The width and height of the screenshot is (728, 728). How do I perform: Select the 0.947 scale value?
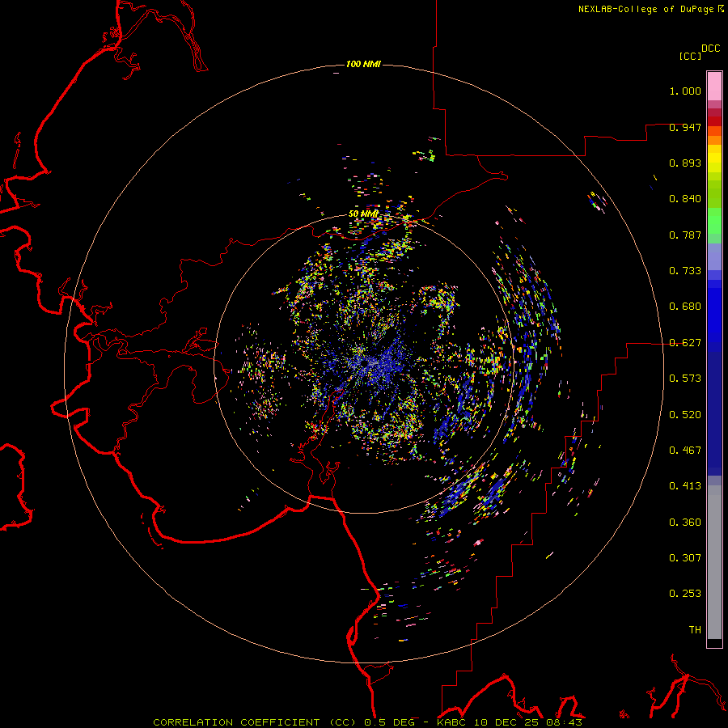click(685, 127)
